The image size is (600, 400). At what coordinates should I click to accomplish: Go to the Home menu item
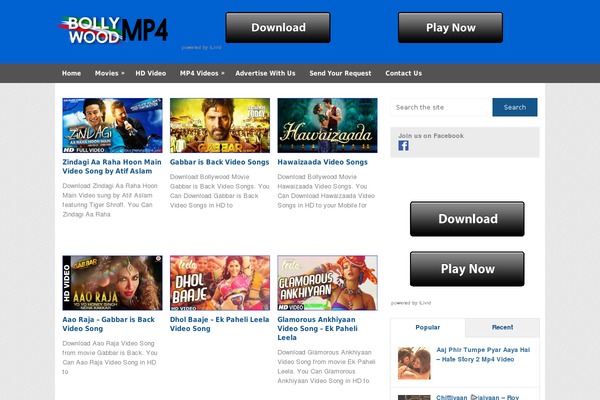(72, 73)
